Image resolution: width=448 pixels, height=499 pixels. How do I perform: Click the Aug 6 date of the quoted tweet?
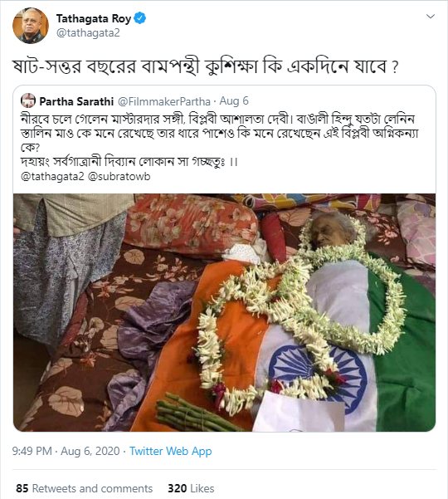[234, 101]
